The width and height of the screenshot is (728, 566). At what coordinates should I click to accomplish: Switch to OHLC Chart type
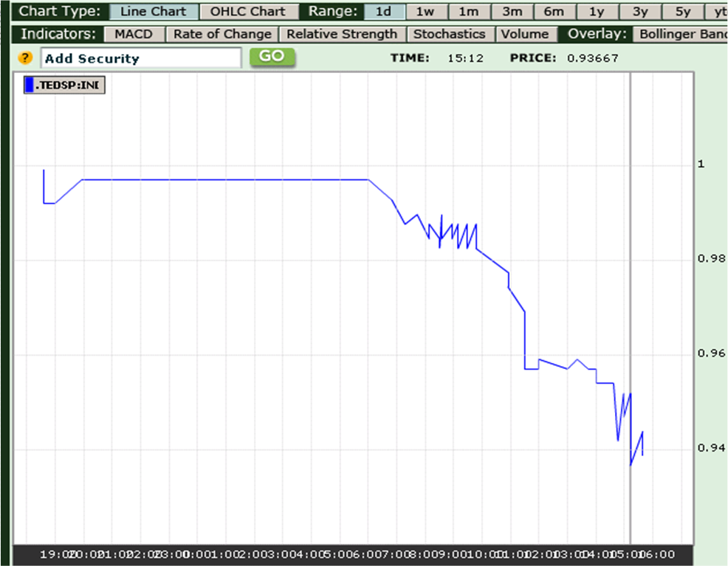coord(248,11)
